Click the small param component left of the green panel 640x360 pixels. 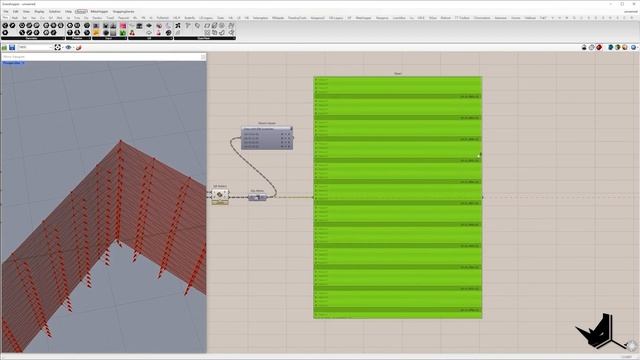tap(258, 198)
